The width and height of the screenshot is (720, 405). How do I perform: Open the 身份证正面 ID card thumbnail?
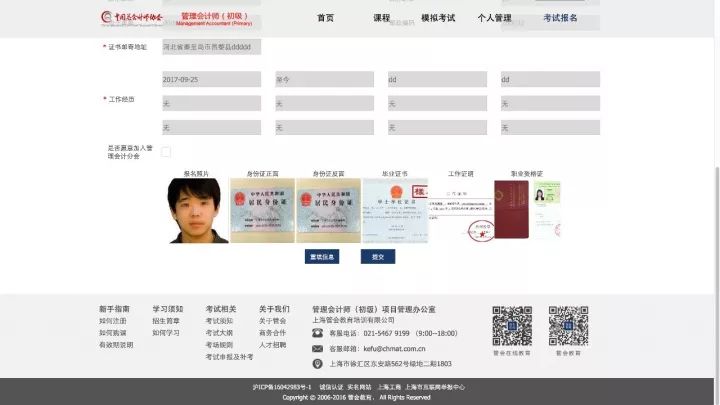pos(262,211)
